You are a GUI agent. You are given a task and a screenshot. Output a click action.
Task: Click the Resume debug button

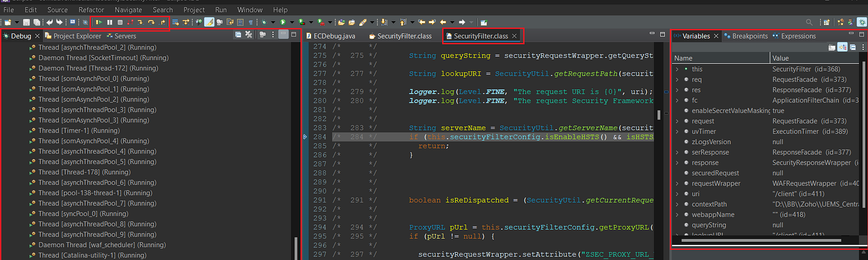pyautogui.click(x=99, y=22)
